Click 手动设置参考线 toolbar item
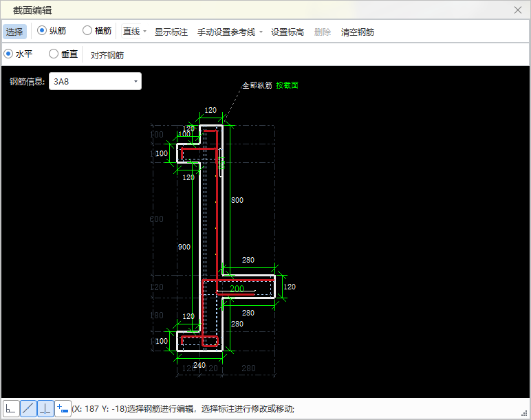This screenshot has width=531, height=420. point(226,32)
